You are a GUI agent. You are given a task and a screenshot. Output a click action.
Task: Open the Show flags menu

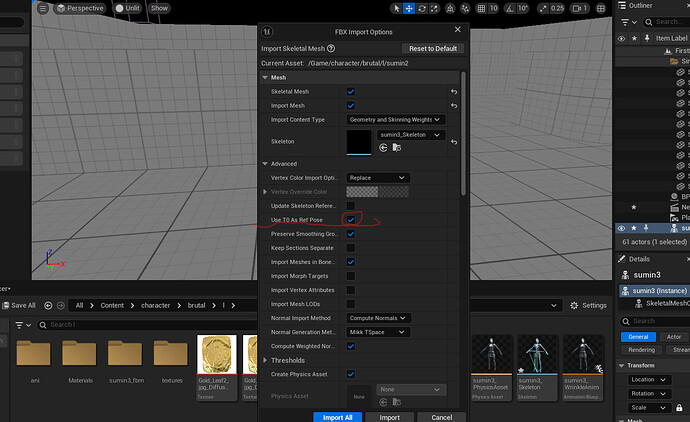159,8
